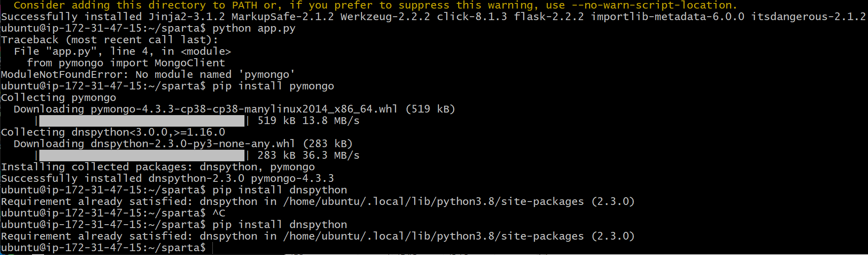This screenshot has width=868, height=255.
Task: Click 'Collecting dnspython<3.0.0,>=1.16.0' line
Action: tap(113, 132)
